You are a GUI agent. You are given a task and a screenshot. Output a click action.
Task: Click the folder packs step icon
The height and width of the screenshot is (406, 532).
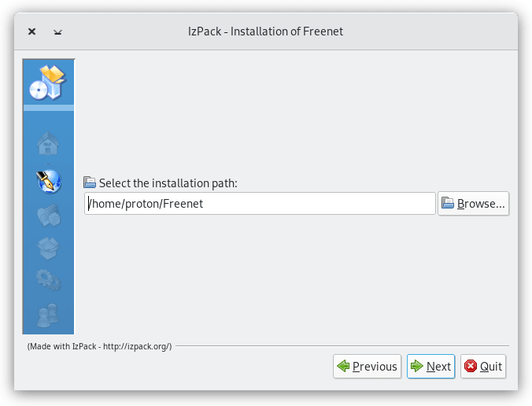48,215
